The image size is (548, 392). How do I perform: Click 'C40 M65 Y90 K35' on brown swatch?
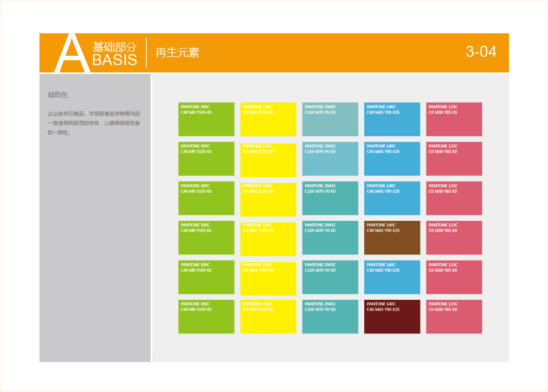(383, 230)
